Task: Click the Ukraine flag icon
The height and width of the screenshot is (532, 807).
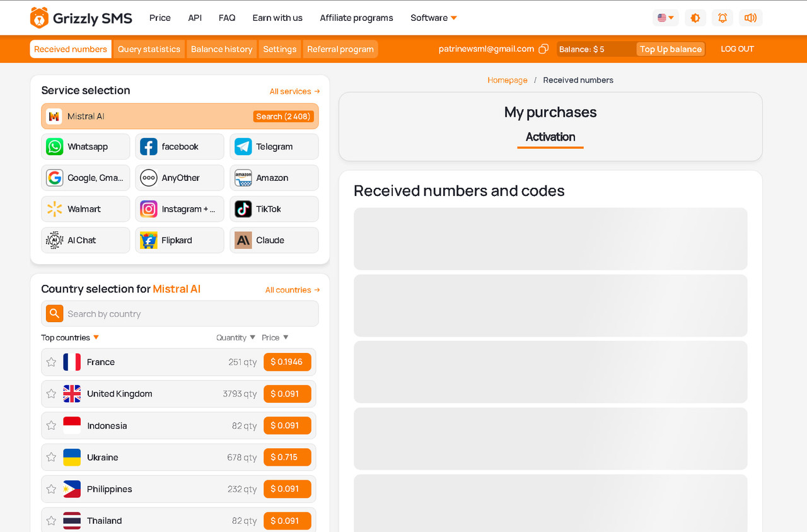Action: (72, 457)
